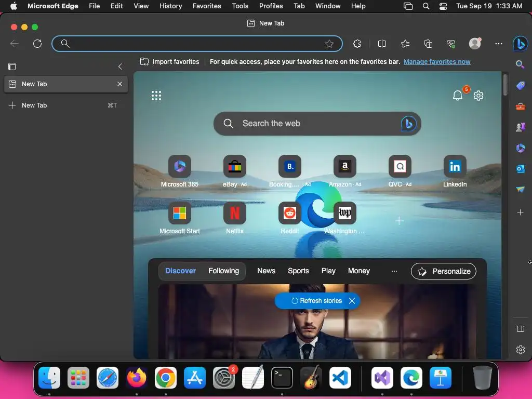Focus the address bar field
The height and width of the screenshot is (399, 532).
[x=197, y=44]
